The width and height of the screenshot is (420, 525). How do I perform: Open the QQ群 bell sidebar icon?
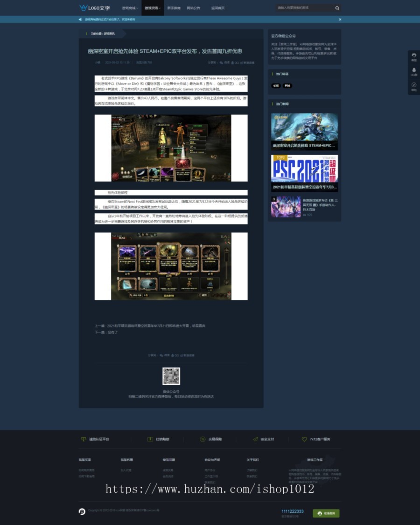[x=414, y=72]
